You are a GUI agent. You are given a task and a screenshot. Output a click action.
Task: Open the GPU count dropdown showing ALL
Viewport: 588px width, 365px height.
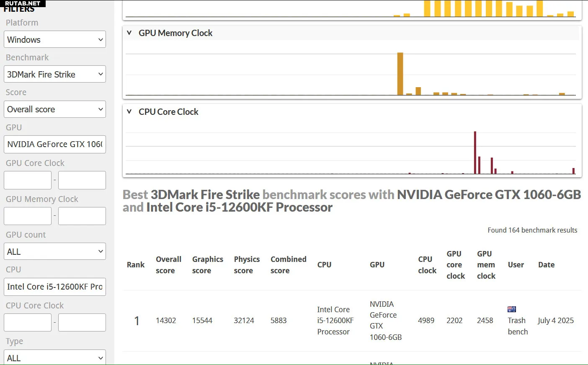click(x=55, y=251)
